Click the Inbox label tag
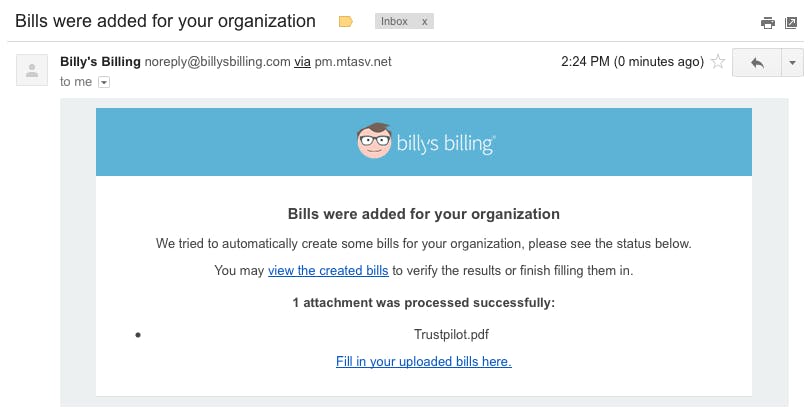This screenshot has width=812, height=420. pyautogui.click(x=395, y=22)
